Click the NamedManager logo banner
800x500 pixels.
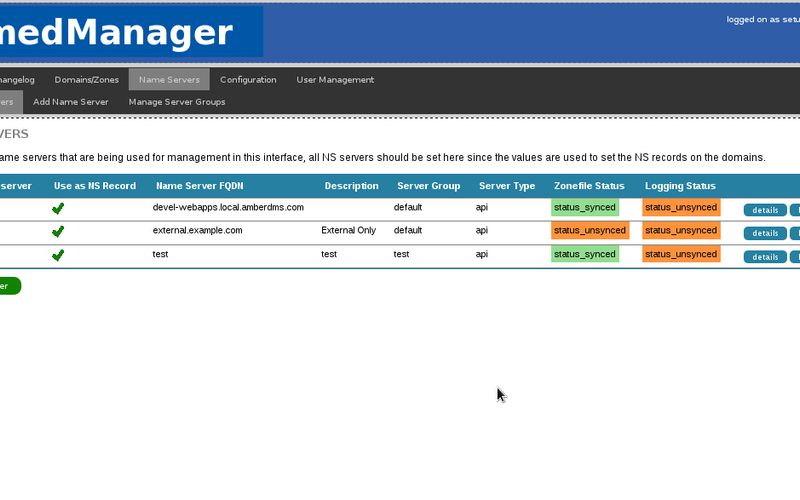(x=131, y=32)
